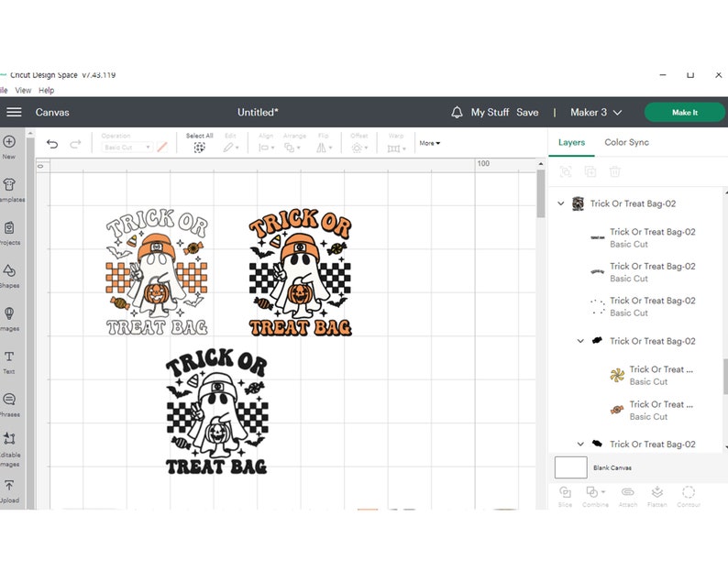Switch to the Layers tab

[x=571, y=142]
